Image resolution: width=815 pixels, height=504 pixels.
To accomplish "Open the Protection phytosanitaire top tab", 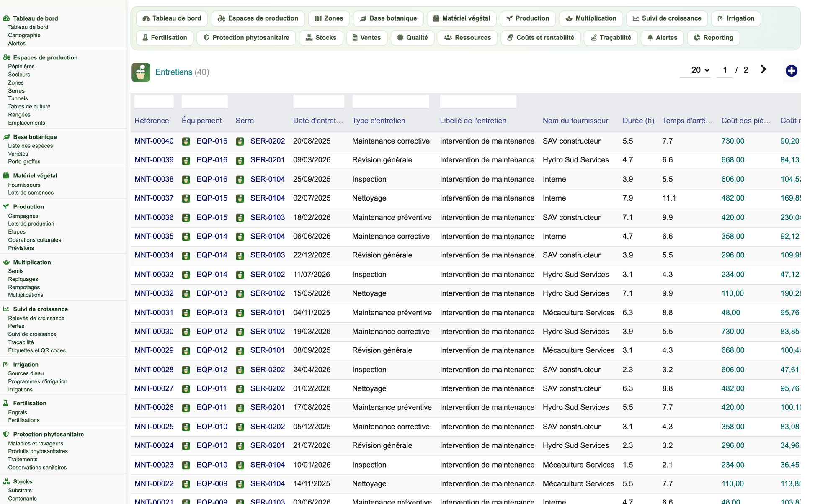I will pos(246,38).
